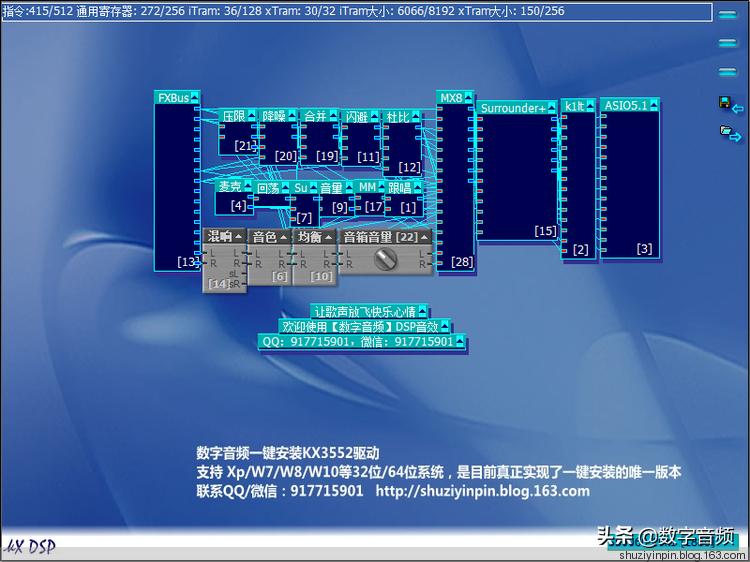The width and height of the screenshot is (750, 562).
Task: Select the QQ: 917715901 label text
Action: coord(357,342)
